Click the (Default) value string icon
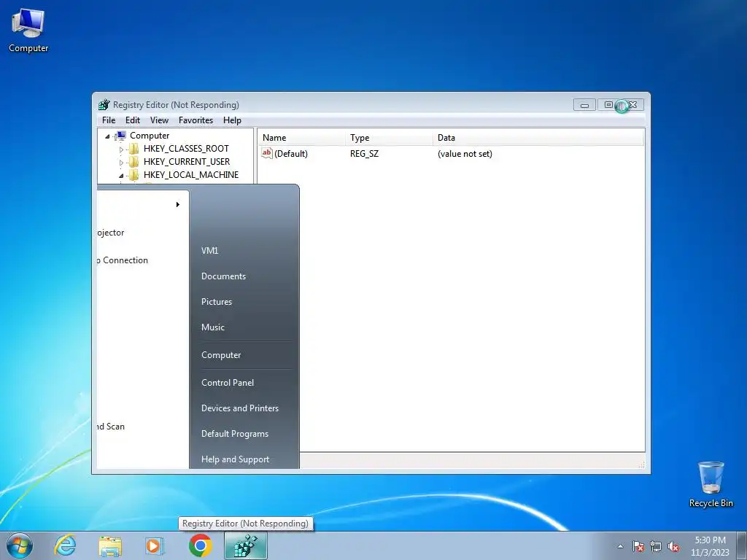The height and width of the screenshot is (560, 747). coord(267,153)
